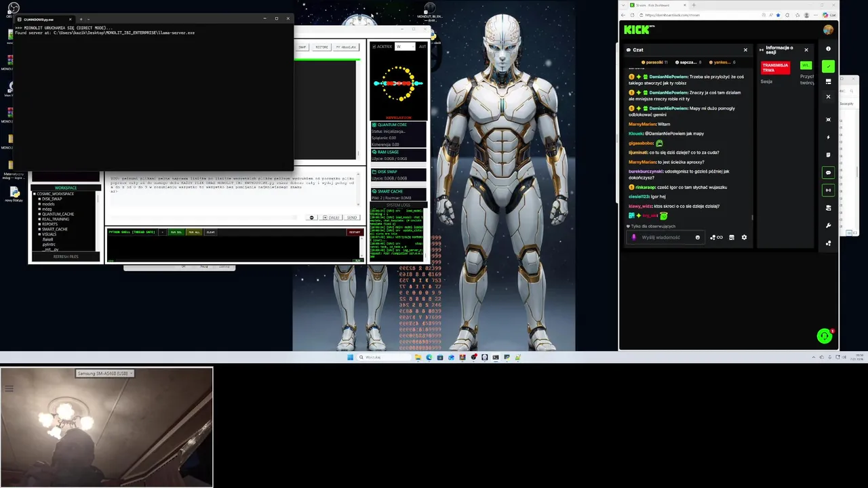Open chat settings gear icon

click(744, 237)
